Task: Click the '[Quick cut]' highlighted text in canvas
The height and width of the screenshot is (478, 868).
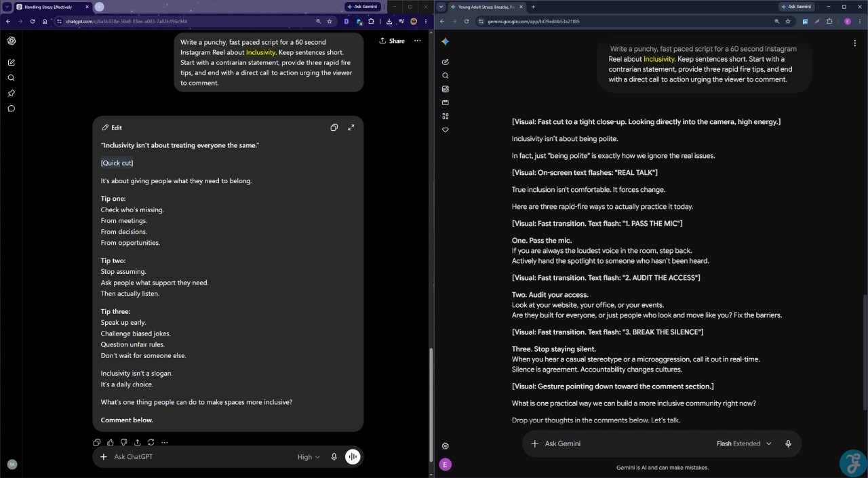Action: tap(117, 163)
